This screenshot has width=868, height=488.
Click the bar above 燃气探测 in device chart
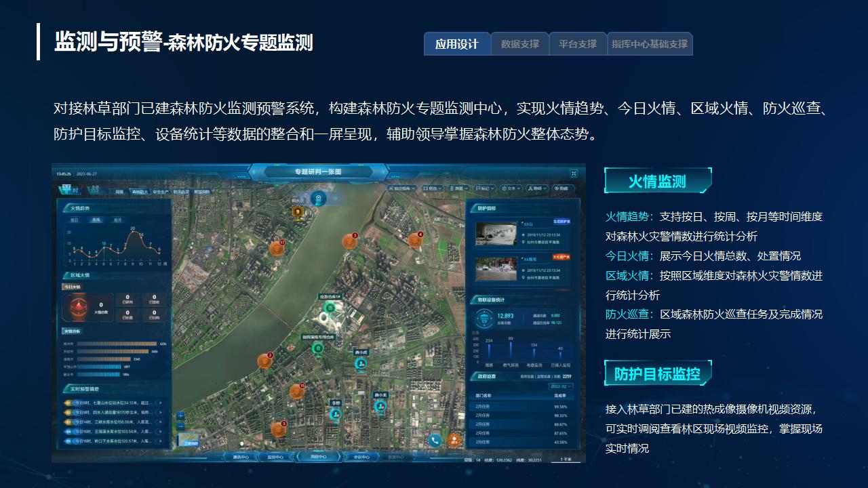[510, 351]
